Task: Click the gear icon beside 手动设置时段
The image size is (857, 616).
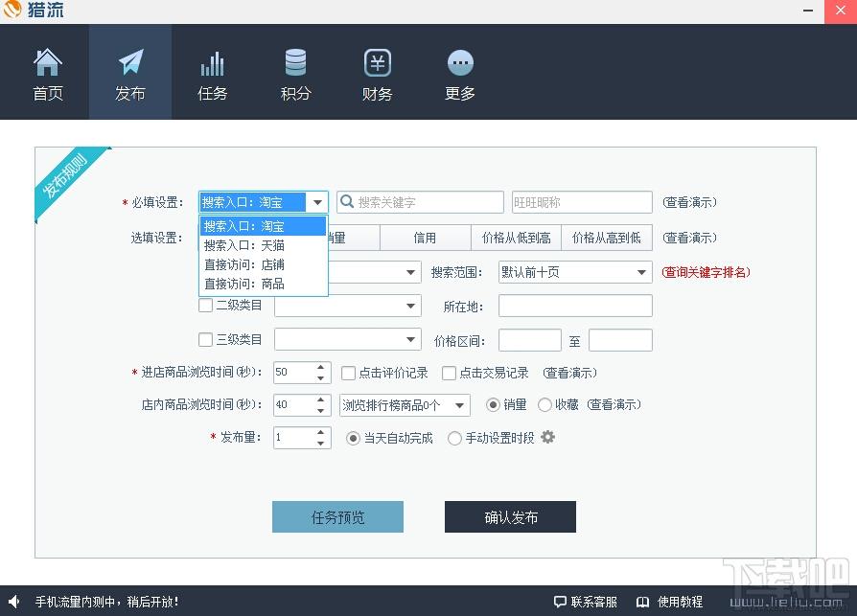Action: tap(547, 437)
